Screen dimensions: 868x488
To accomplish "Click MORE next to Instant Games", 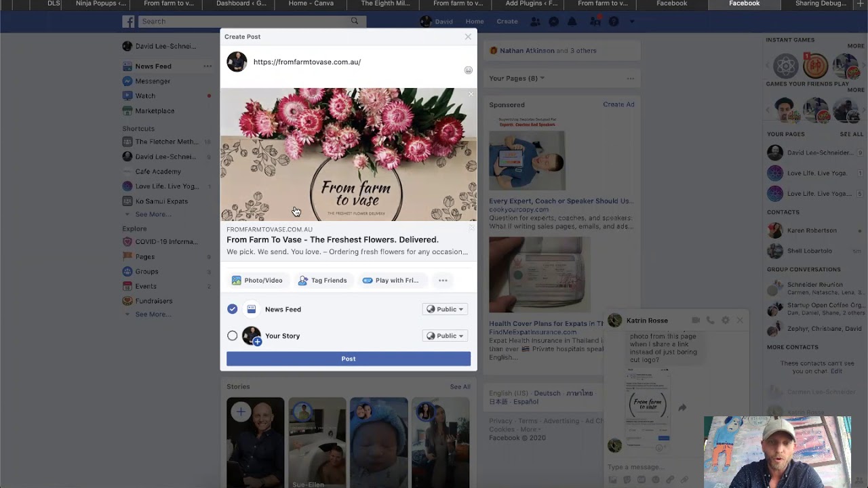I will [x=856, y=46].
